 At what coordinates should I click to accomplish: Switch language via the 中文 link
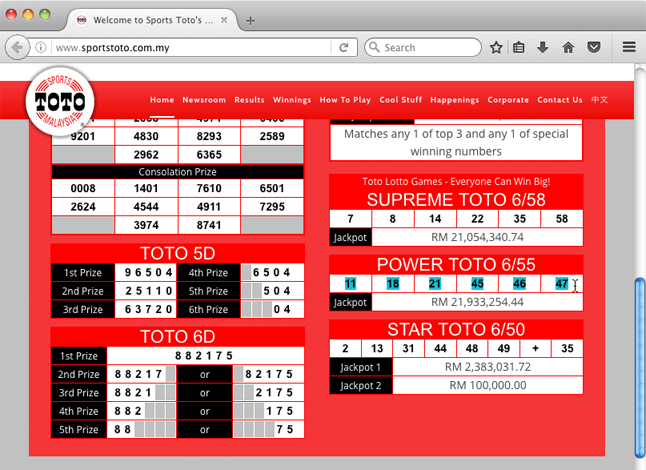pos(599,100)
